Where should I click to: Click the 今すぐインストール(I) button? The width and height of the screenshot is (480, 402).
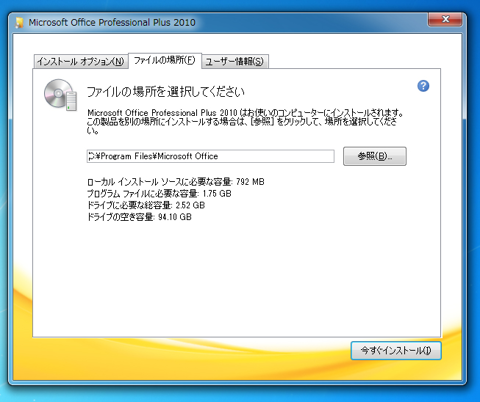click(396, 350)
